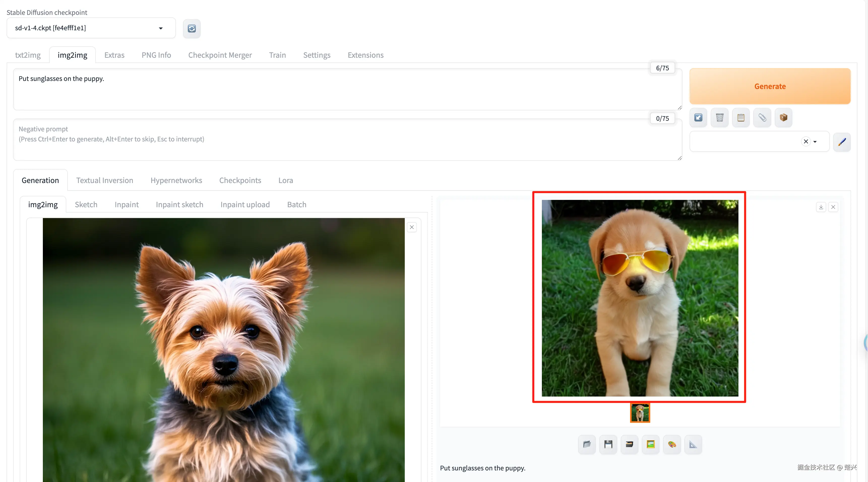This screenshot has width=868, height=482.
Task: Clear the prompt with the trash icon
Action: (719, 118)
